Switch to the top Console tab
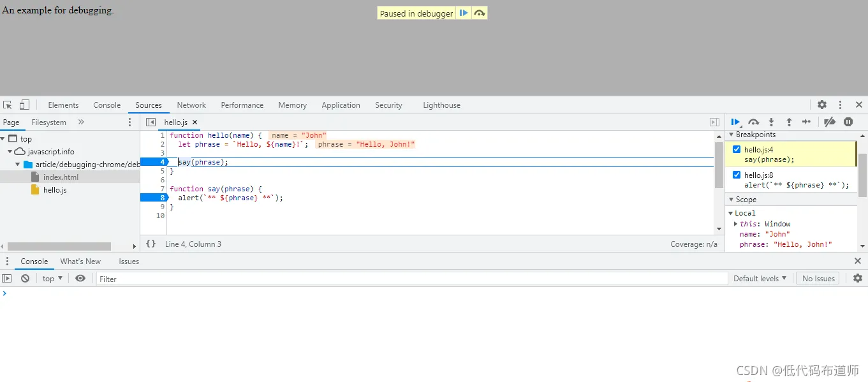Viewport: 868px width, 382px height. 107,105
